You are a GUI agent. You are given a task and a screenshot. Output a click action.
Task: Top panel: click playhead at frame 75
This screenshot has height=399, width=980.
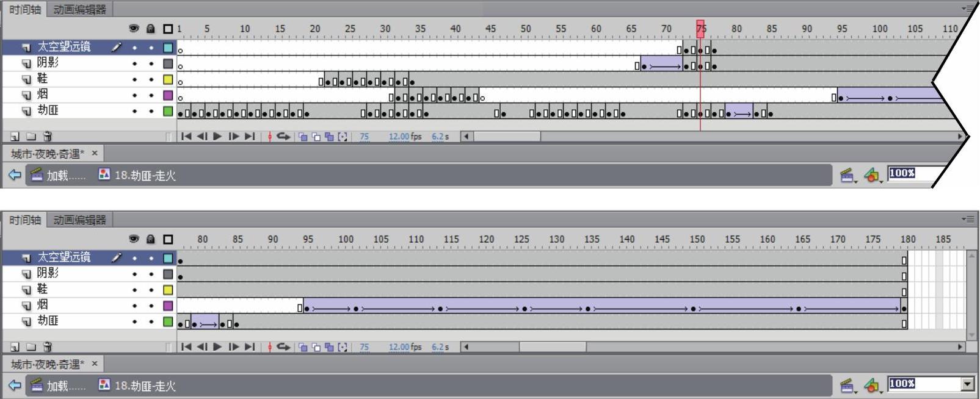pos(700,28)
